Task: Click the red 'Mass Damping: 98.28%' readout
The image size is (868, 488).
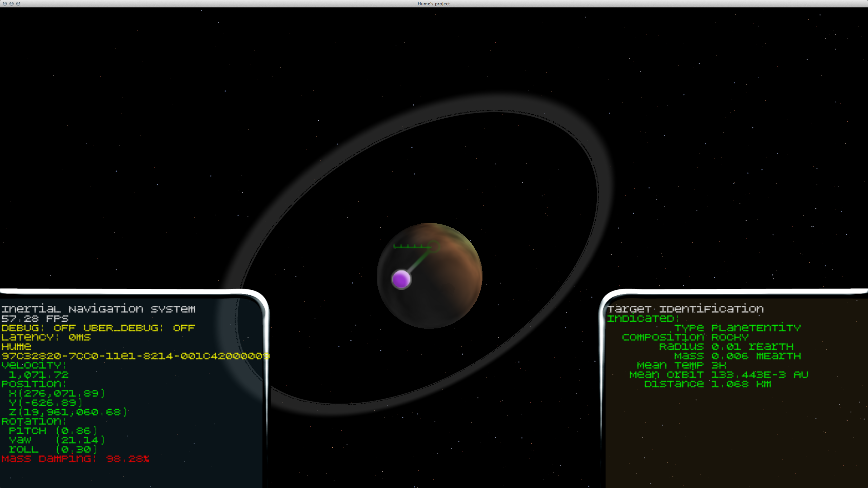Action: click(x=75, y=459)
